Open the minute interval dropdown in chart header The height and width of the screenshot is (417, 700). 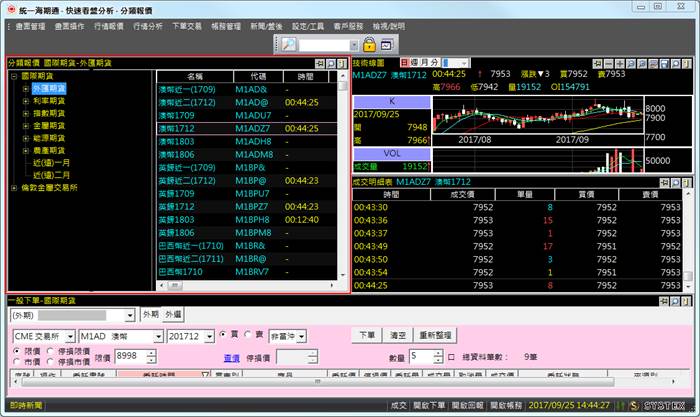[x=465, y=63]
